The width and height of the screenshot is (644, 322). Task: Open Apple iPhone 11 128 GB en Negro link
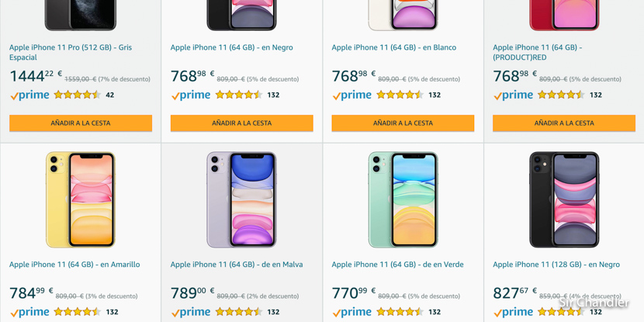point(556,265)
